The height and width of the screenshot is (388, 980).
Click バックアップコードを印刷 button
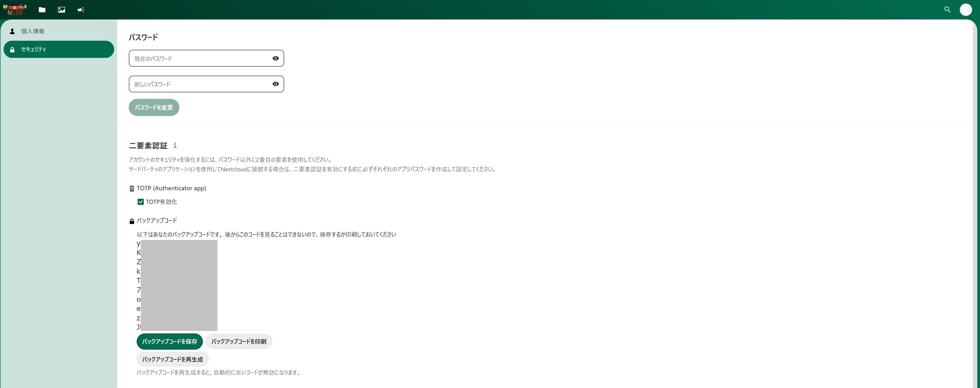click(238, 342)
